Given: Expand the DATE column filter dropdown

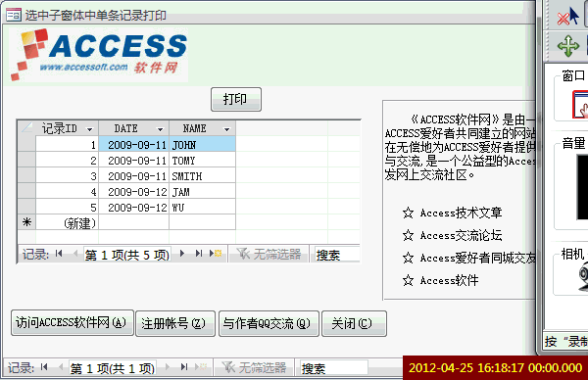Looking at the screenshot, I should click(160, 129).
